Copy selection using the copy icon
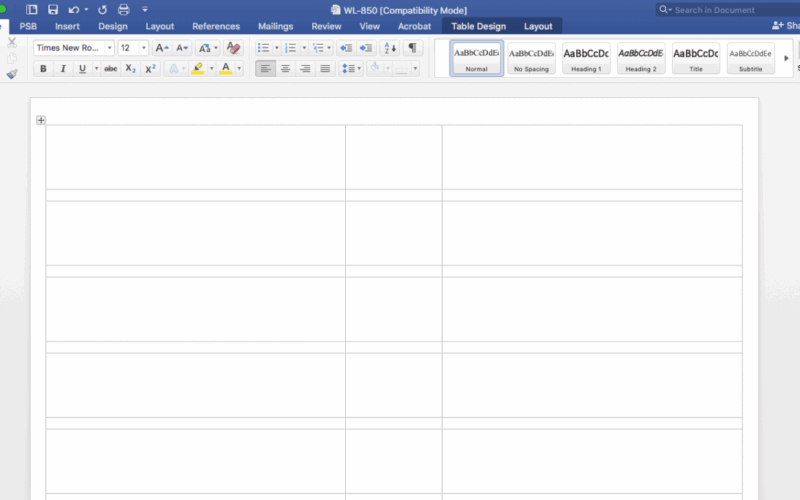The height and width of the screenshot is (500, 800). [x=12, y=58]
